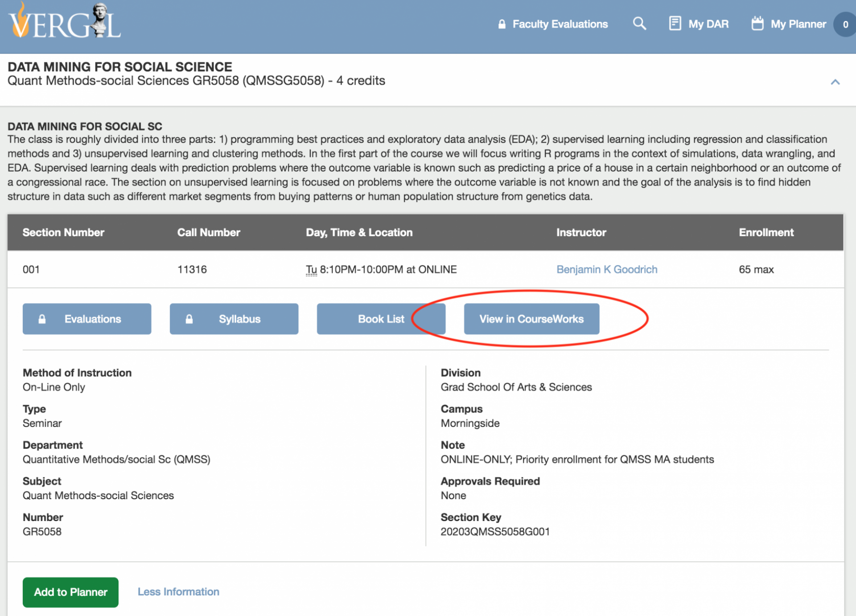Click the Instructor column header
Image resolution: width=856 pixels, height=616 pixels.
581,232
